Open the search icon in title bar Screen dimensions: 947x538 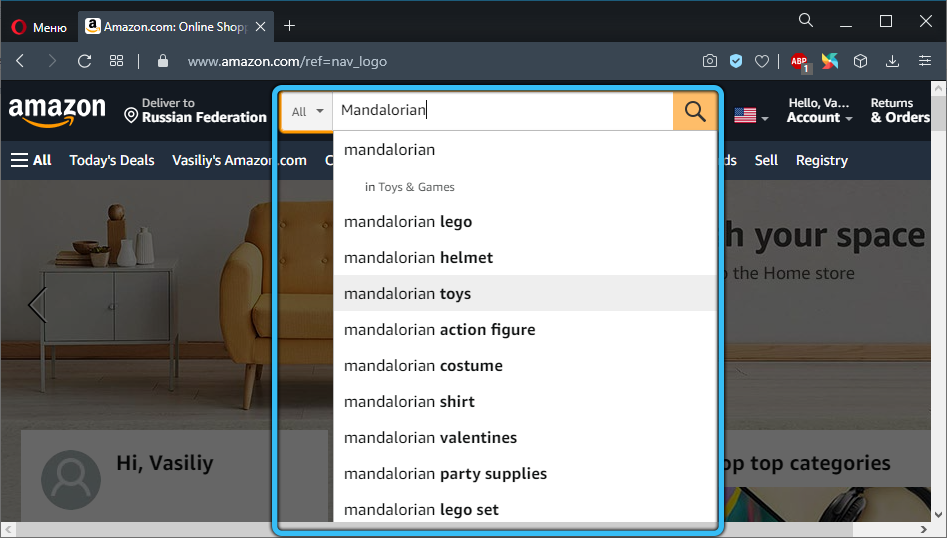tap(807, 20)
